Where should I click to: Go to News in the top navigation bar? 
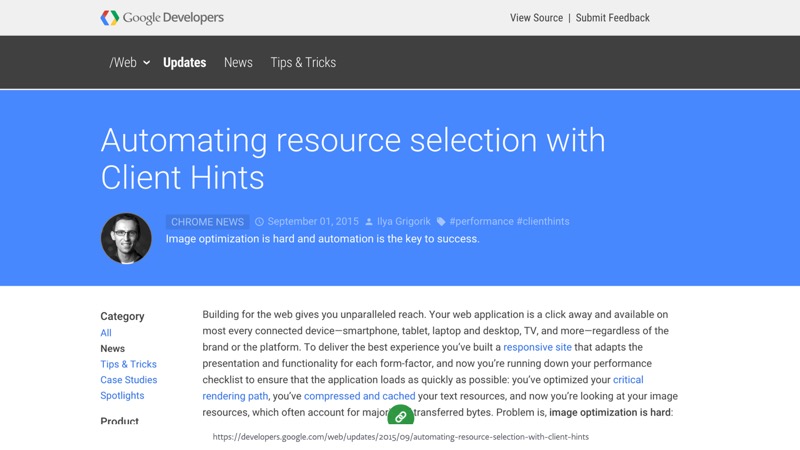pyautogui.click(x=238, y=62)
